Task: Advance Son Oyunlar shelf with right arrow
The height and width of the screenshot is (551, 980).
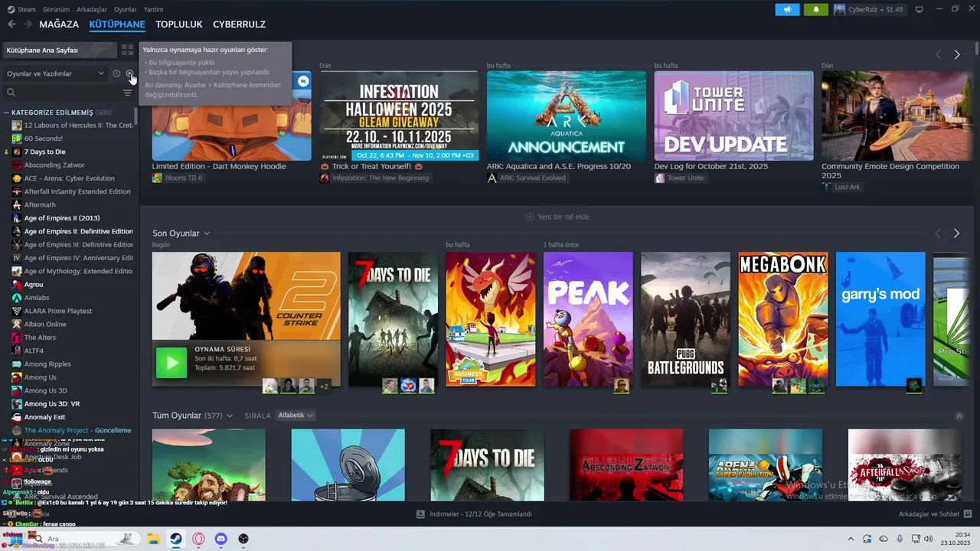Action: [x=957, y=233]
